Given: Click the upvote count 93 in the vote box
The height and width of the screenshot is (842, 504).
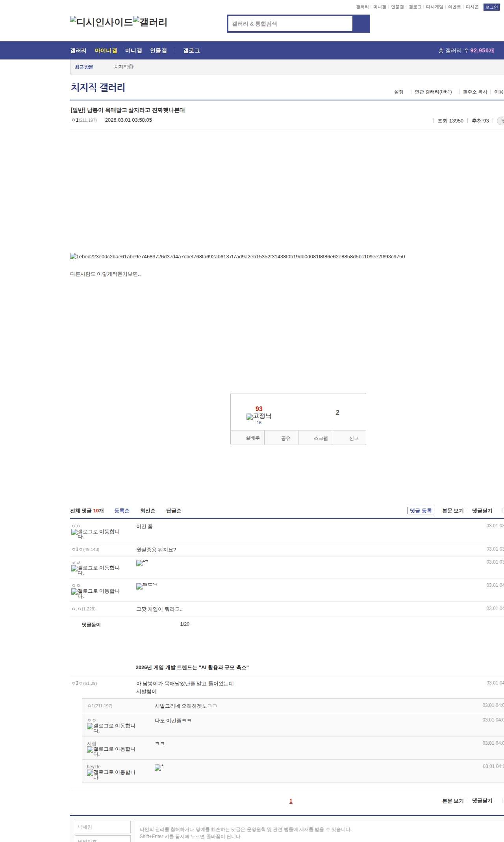Looking at the screenshot, I should tap(259, 409).
